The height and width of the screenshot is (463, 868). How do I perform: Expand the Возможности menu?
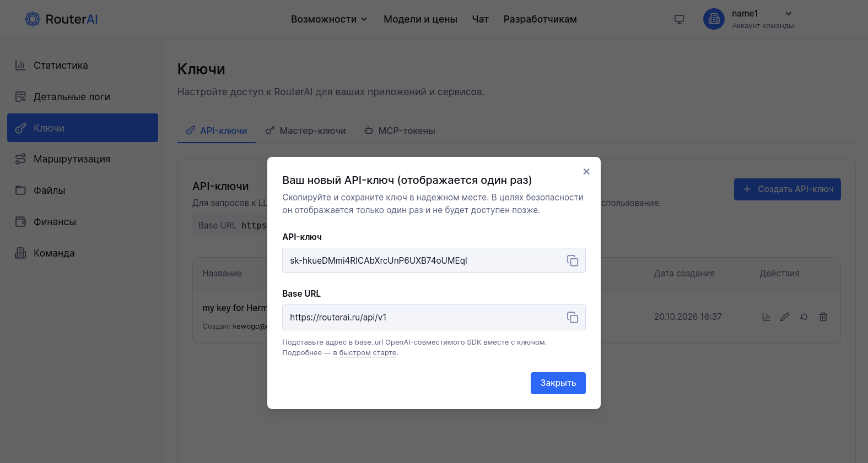coord(329,19)
